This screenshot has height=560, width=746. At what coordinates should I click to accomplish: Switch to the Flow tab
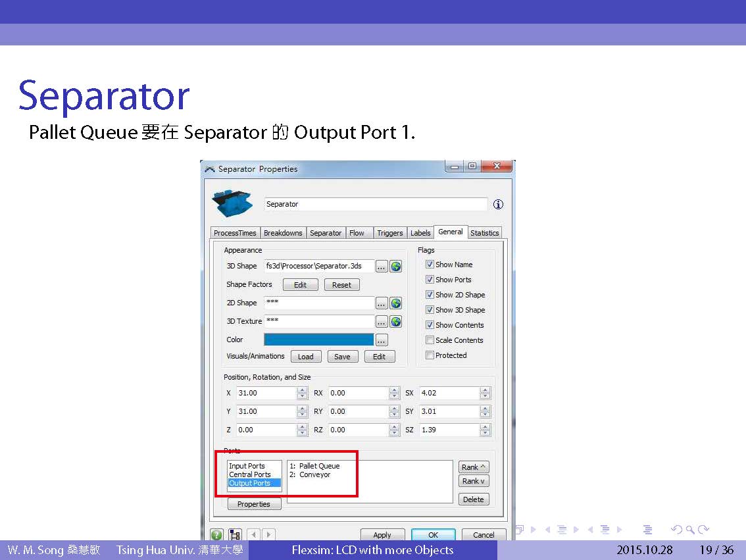357,233
